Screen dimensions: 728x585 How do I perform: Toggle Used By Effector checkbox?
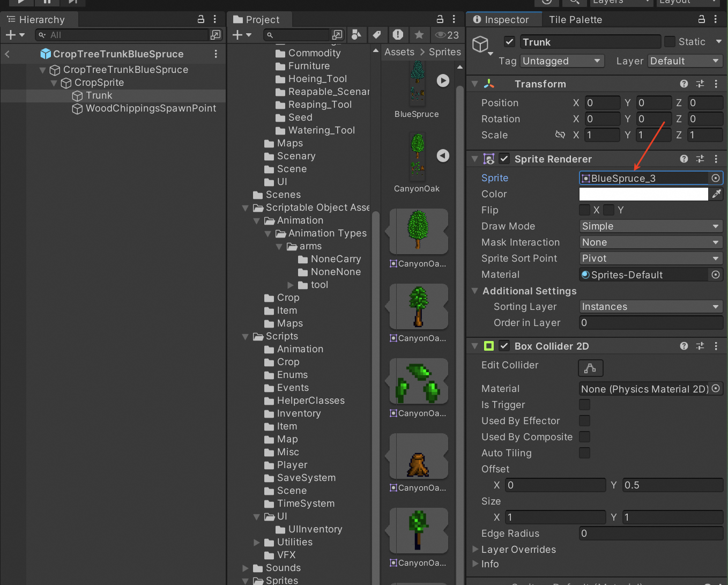pyautogui.click(x=585, y=420)
